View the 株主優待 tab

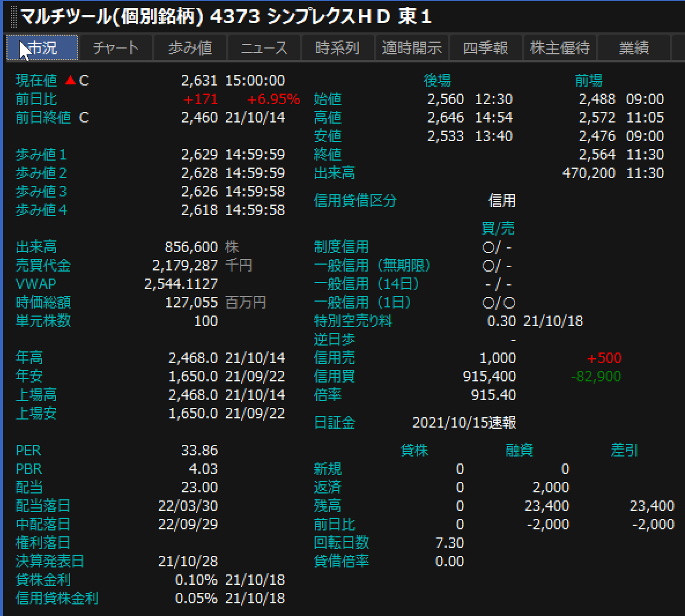[x=560, y=48]
